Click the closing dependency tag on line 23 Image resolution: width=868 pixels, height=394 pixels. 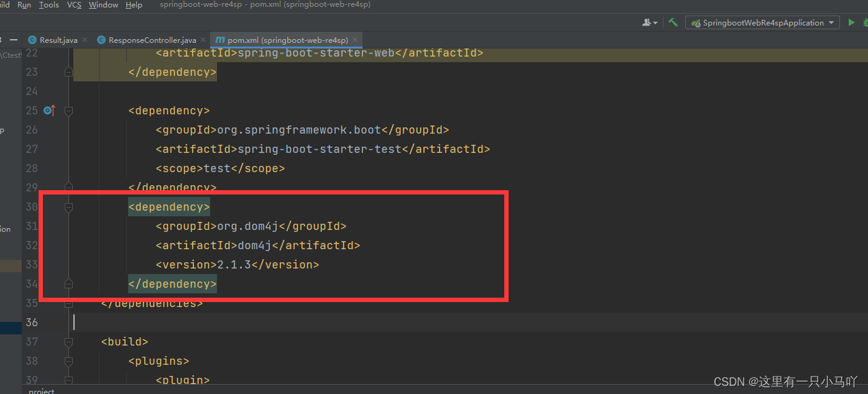pyautogui.click(x=172, y=72)
